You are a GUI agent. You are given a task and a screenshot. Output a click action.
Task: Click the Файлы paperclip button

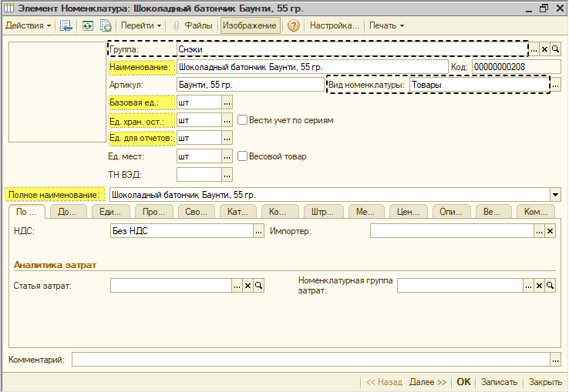(193, 25)
